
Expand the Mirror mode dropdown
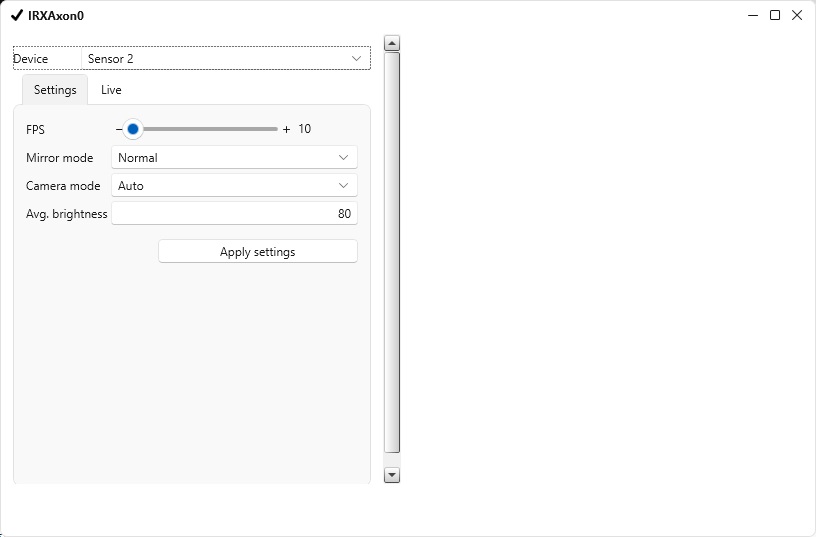[234, 157]
